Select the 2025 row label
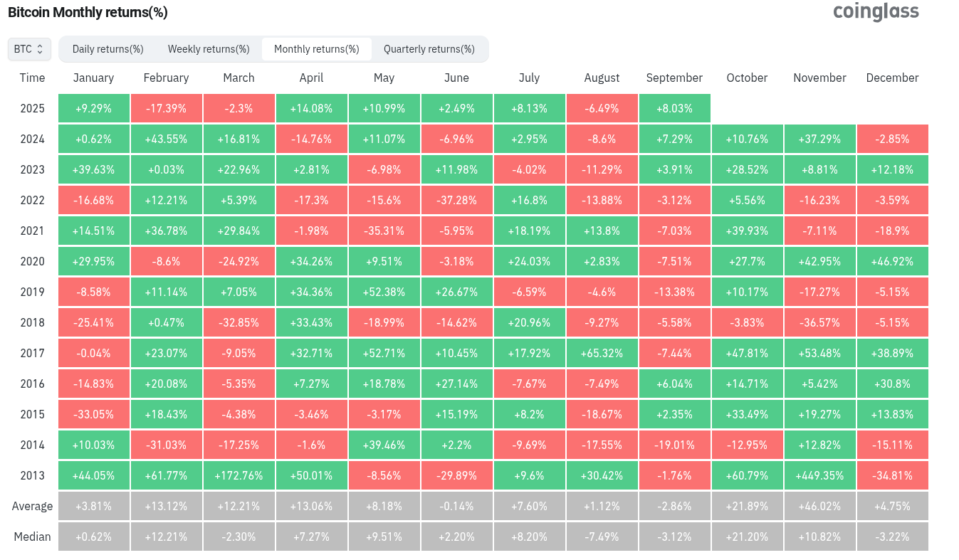The width and height of the screenshot is (959, 560). pyautogui.click(x=32, y=108)
